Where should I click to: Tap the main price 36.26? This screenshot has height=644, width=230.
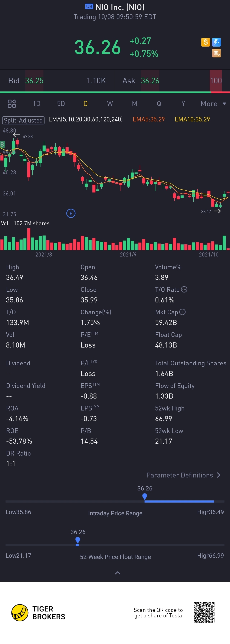point(98,47)
